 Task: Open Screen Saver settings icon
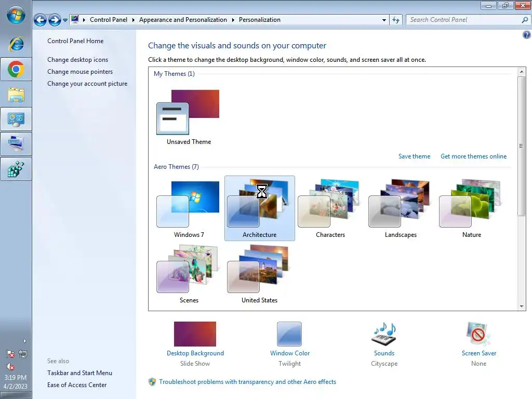point(478,334)
